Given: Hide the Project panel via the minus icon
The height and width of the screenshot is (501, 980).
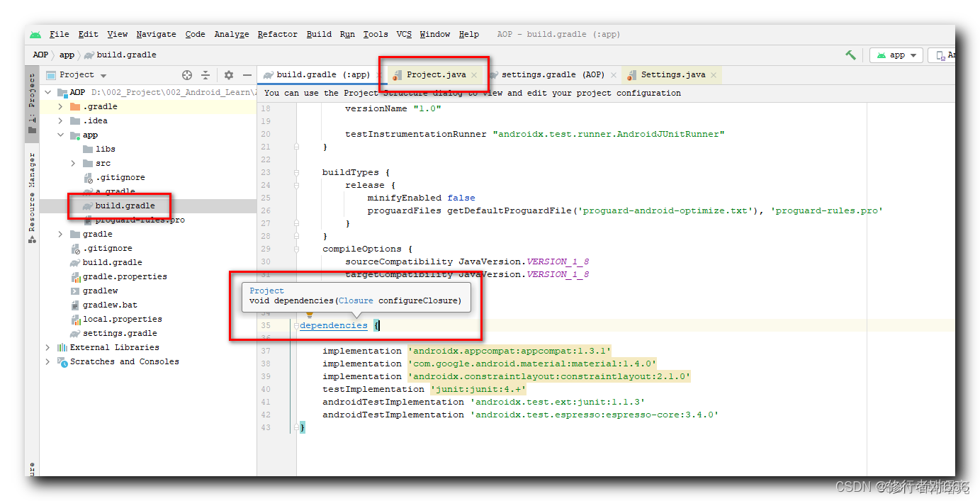Looking at the screenshot, I should (247, 74).
